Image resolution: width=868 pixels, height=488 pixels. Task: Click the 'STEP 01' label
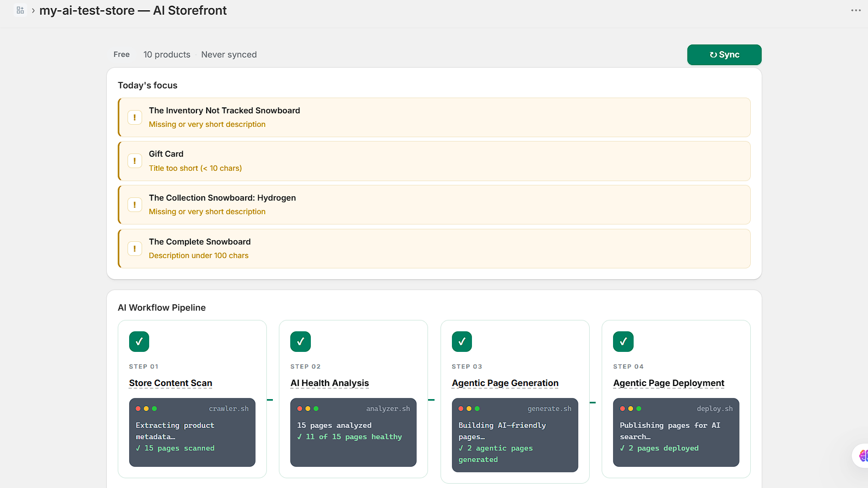point(144,367)
